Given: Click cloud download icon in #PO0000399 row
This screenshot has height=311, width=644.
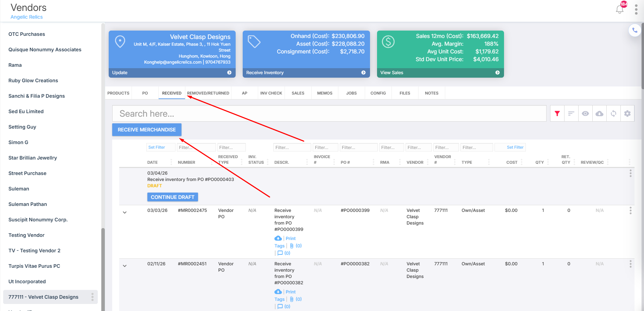Looking at the screenshot, I should coord(278,238).
